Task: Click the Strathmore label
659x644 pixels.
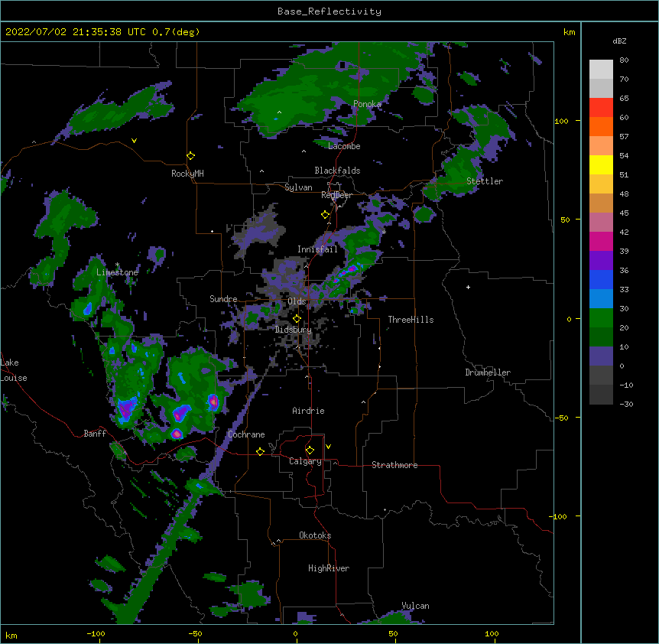Action: [394, 465]
